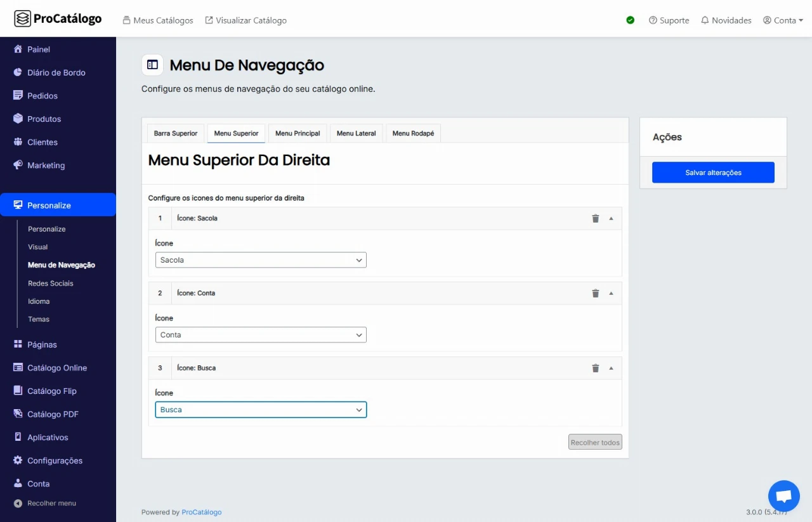812x522 pixels.
Task: Open Suporte help link
Action: (669, 20)
